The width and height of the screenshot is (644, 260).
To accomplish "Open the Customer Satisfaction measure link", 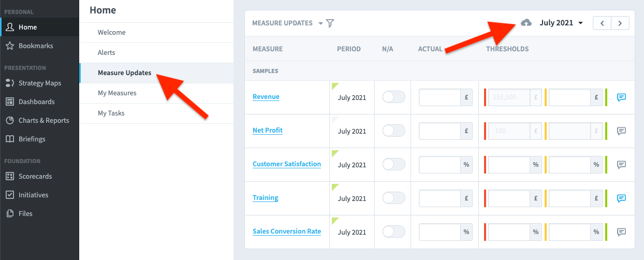I will (287, 164).
